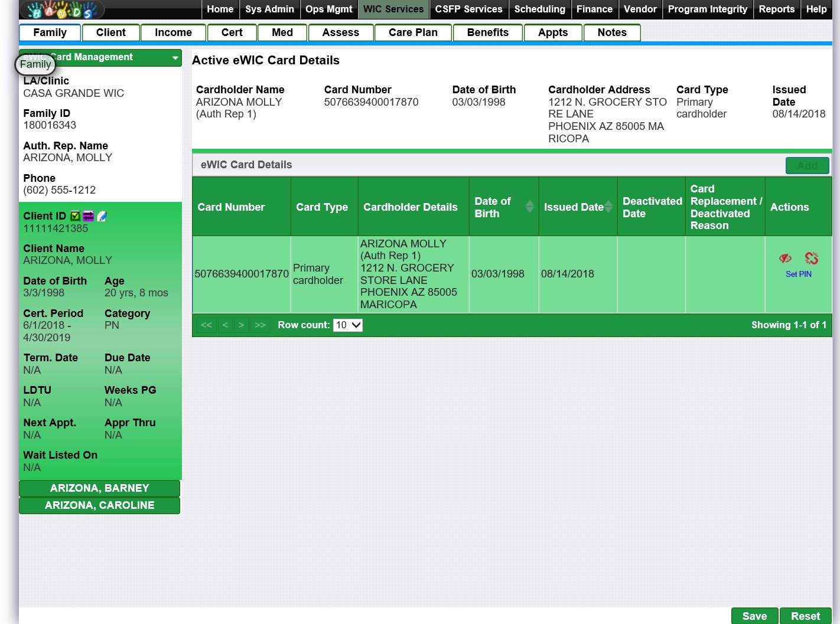
Task: Expand ARIZONA, CAROLINE family member panel
Action: click(x=99, y=505)
